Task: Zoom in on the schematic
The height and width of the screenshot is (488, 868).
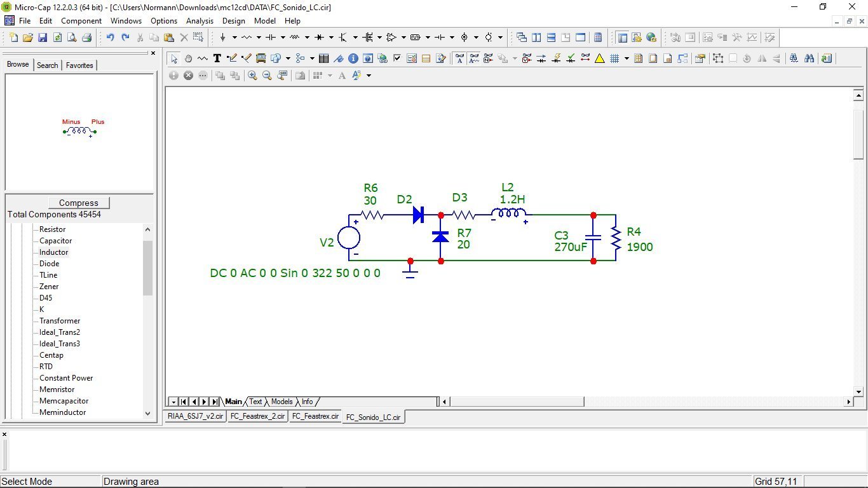Action: click(x=252, y=76)
